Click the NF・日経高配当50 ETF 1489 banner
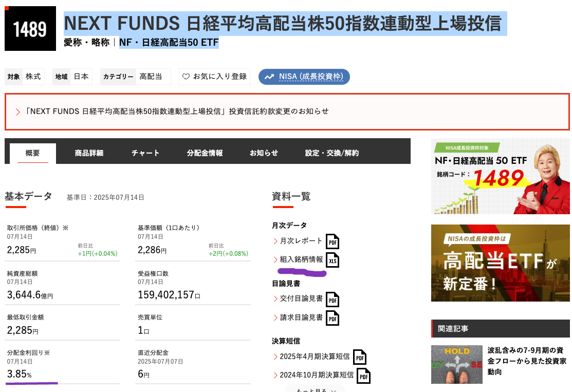The width and height of the screenshot is (572, 392). click(x=500, y=176)
